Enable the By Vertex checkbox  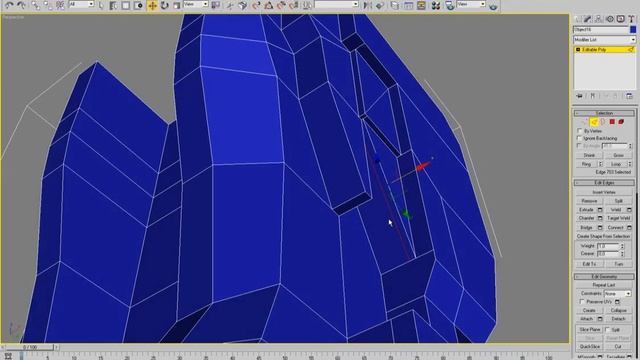(x=580, y=131)
